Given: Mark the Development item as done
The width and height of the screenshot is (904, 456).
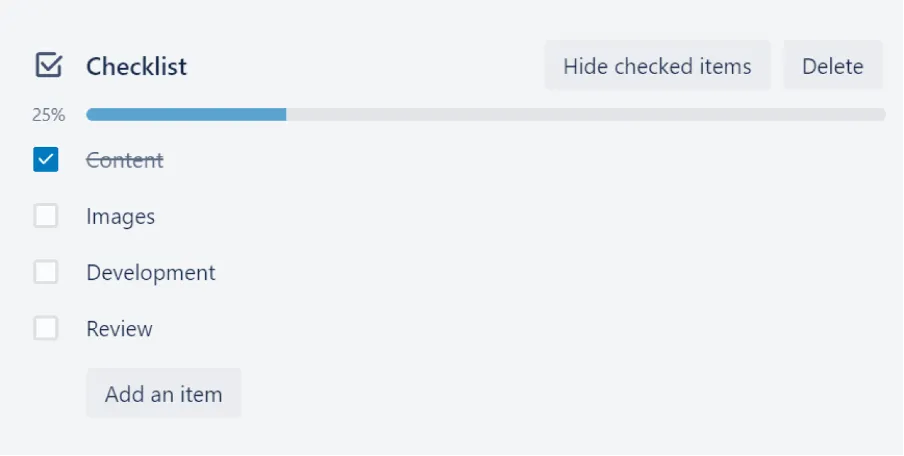Looking at the screenshot, I should 46,272.
